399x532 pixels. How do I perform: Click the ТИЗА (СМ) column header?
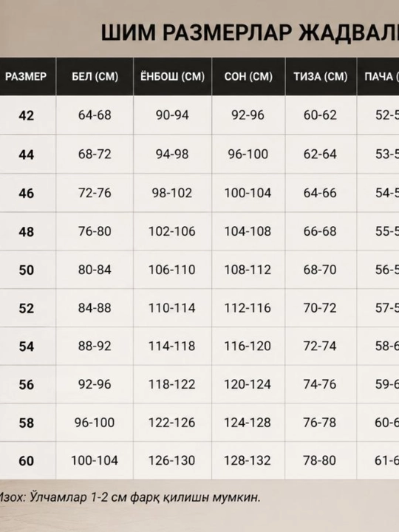(321, 76)
